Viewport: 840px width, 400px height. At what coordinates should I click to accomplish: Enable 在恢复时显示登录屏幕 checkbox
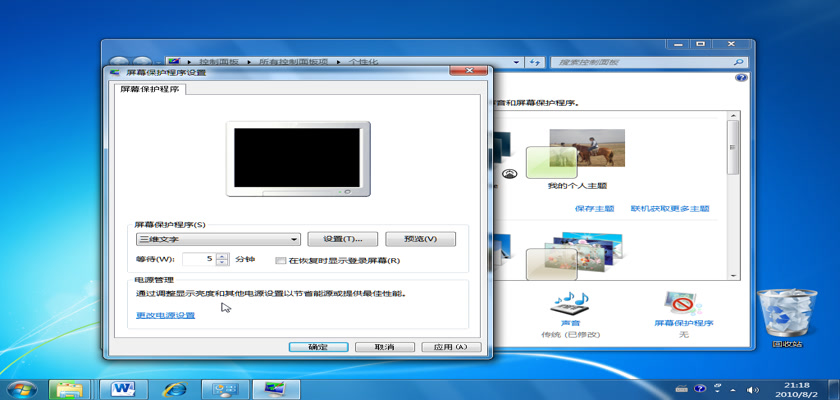(281, 260)
